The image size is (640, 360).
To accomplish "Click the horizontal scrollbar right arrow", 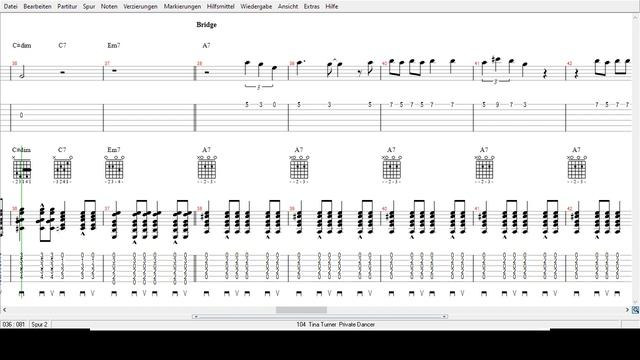I will (627, 310).
